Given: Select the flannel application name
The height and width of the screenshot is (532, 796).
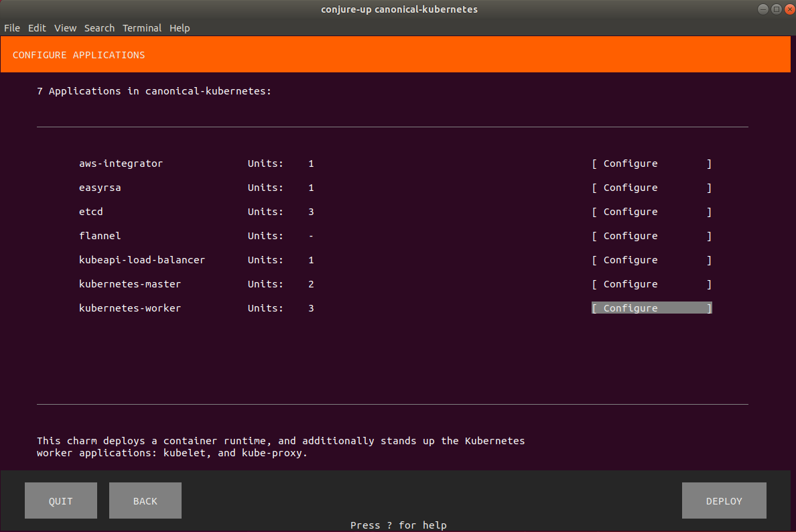Looking at the screenshot, I should point(100,236).
